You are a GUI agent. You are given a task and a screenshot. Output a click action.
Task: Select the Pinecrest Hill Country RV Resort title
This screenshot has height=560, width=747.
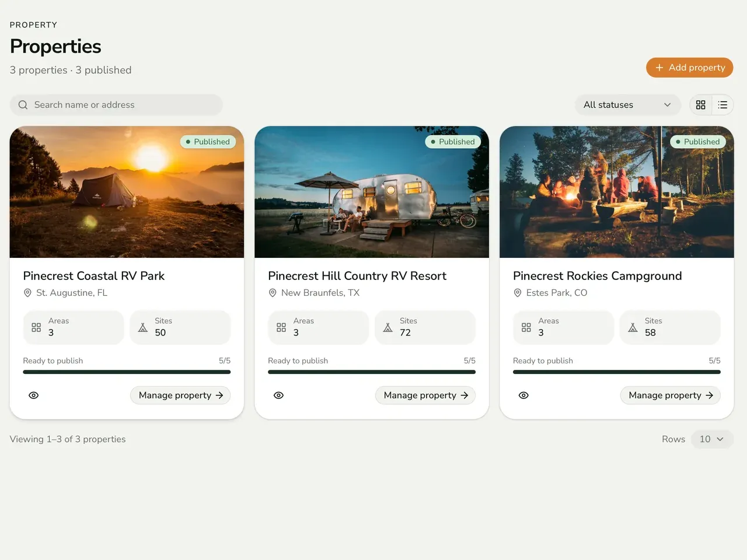click(x=357, y=276)
